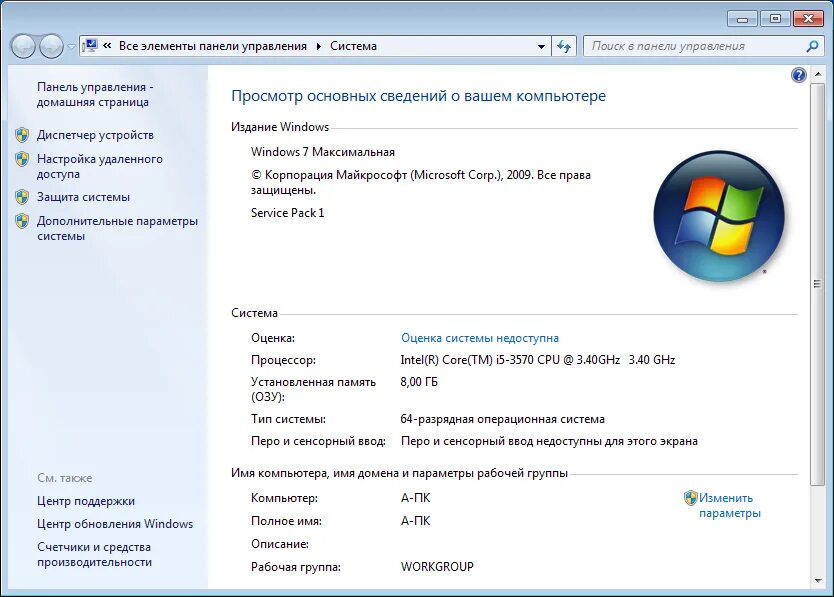Open recent pages dropdown beside navigation arrows

tap(71, 47)
